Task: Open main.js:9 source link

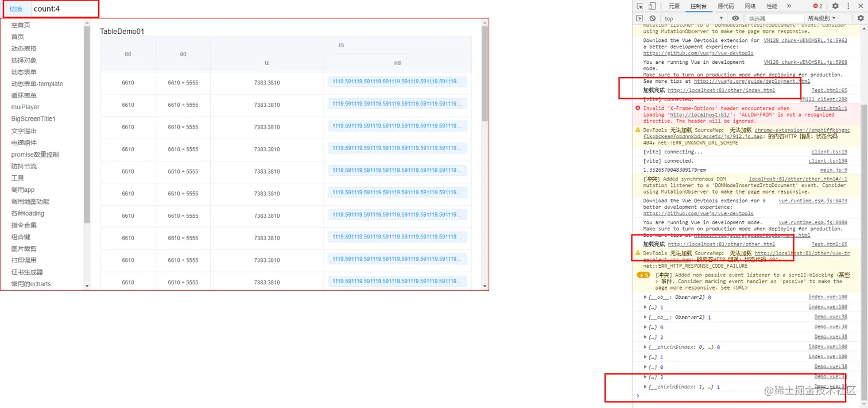Action: (834, 170)
